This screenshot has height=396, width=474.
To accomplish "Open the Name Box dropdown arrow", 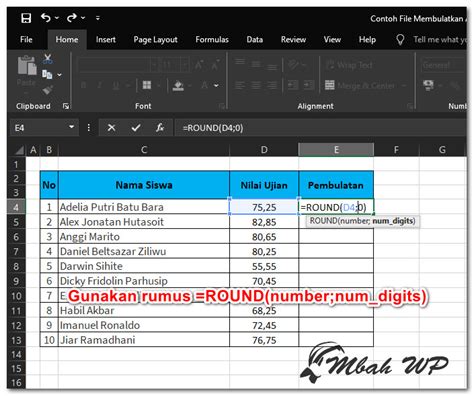I will point(71,127).
